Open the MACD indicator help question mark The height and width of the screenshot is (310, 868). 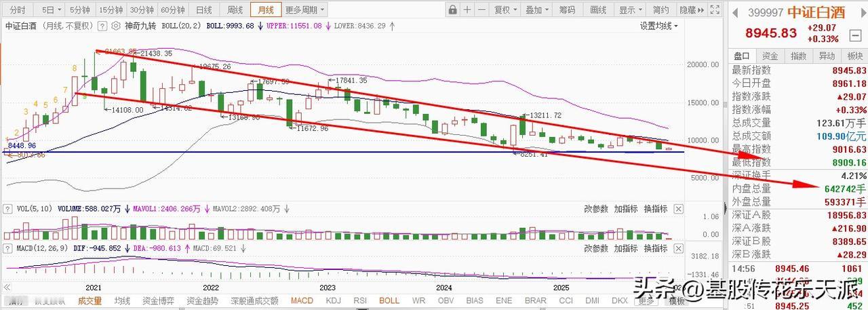(x=8, y=248)
